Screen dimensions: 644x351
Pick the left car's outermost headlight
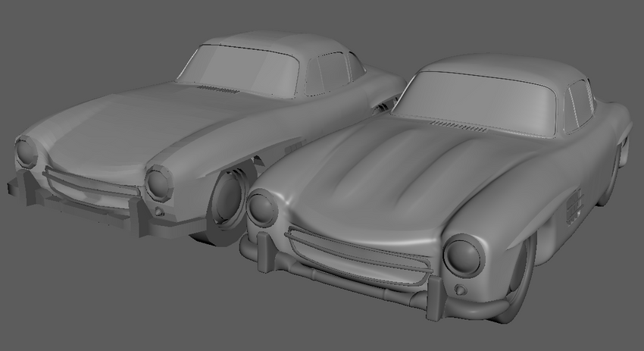[x=27, y=153]
